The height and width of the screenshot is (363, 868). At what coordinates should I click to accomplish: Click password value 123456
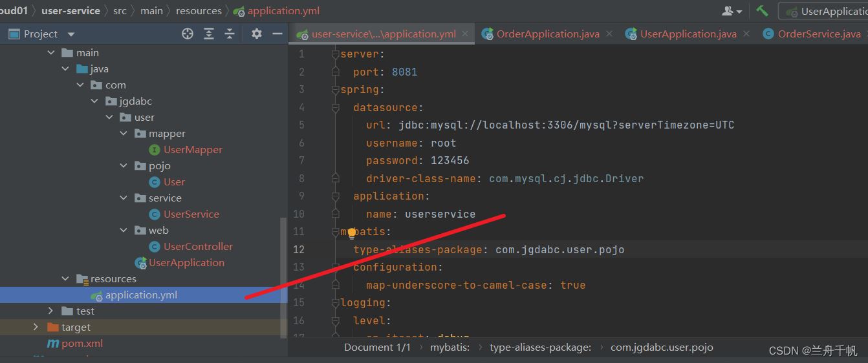(x=450, y=161)
